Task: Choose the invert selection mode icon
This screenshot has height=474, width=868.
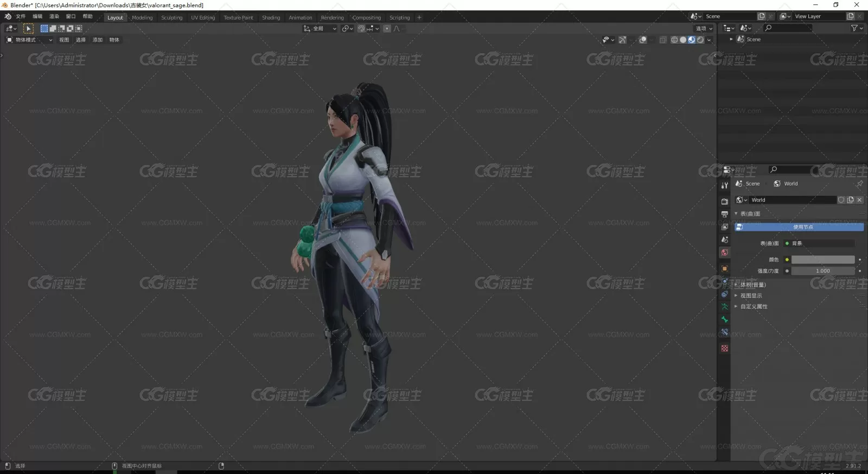Action: 70,28
